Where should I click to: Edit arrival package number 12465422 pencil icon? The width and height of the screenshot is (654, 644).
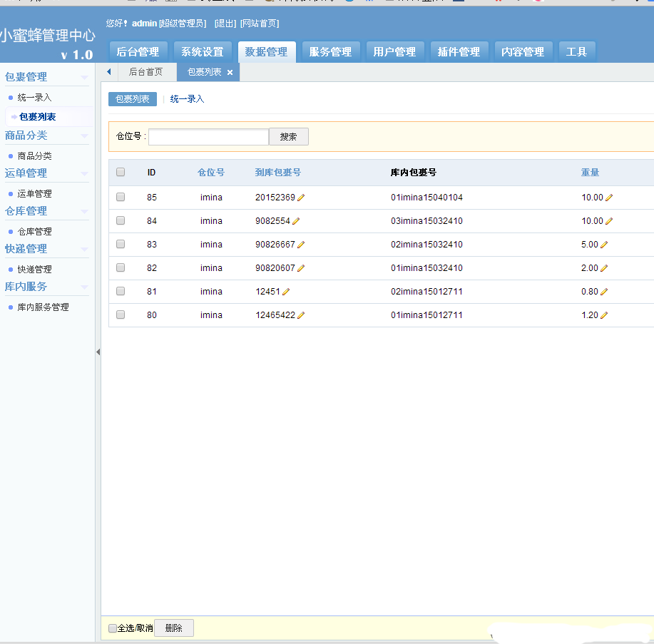pyautogui.click(x=301, y=315)
